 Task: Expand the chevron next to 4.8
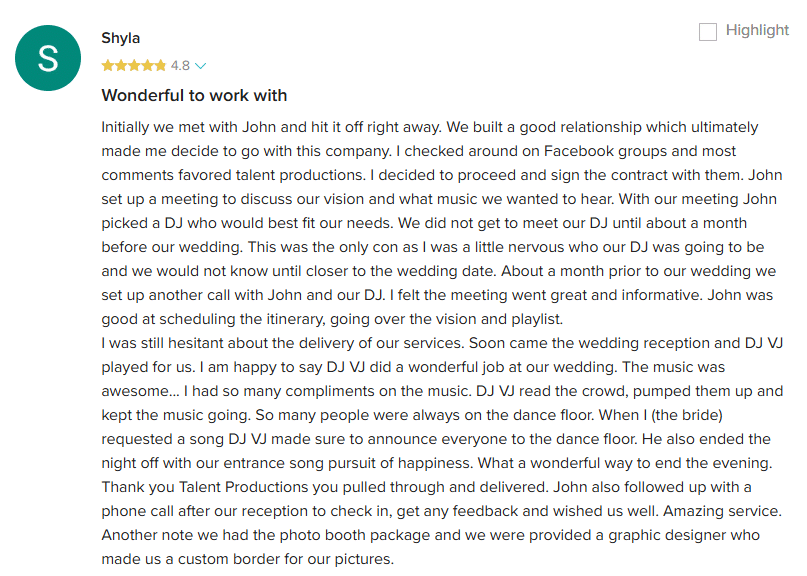pyautogui.click(x=201, y=66)
